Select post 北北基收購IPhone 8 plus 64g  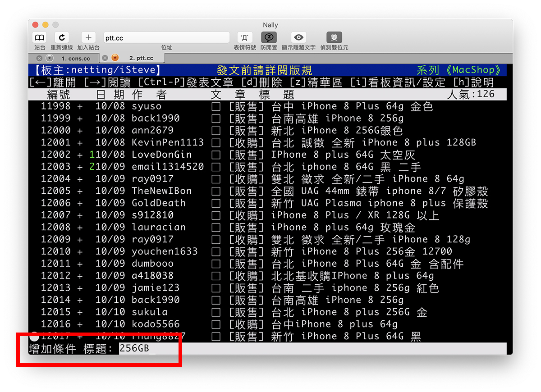[267, 276]
